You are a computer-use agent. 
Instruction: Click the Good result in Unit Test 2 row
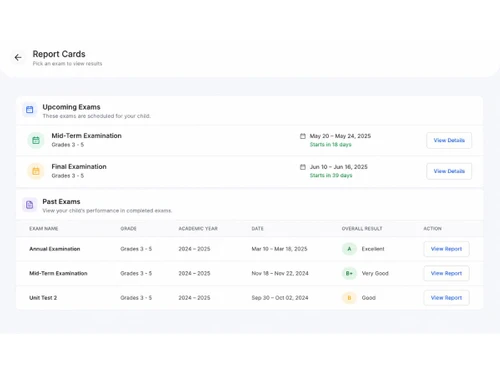point(369,298)
